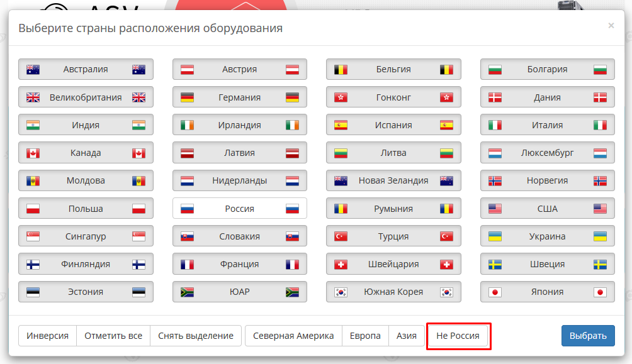Select Испания in the country list
The width and height of the screenshot is (632, 364).
coord(393,125)
